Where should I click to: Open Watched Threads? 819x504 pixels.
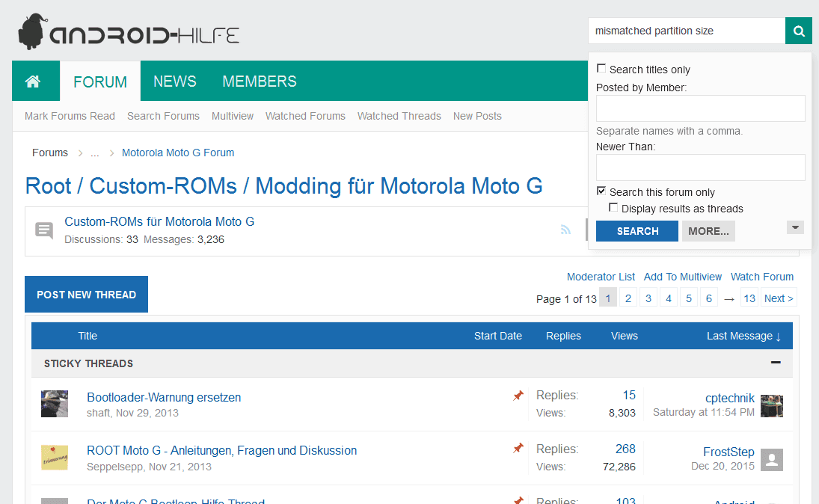coord(399,116)
